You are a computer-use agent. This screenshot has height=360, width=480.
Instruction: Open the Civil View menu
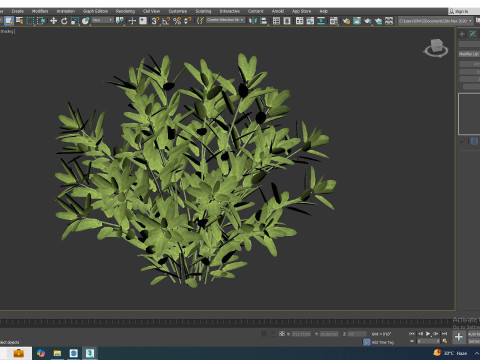[151, 11]
